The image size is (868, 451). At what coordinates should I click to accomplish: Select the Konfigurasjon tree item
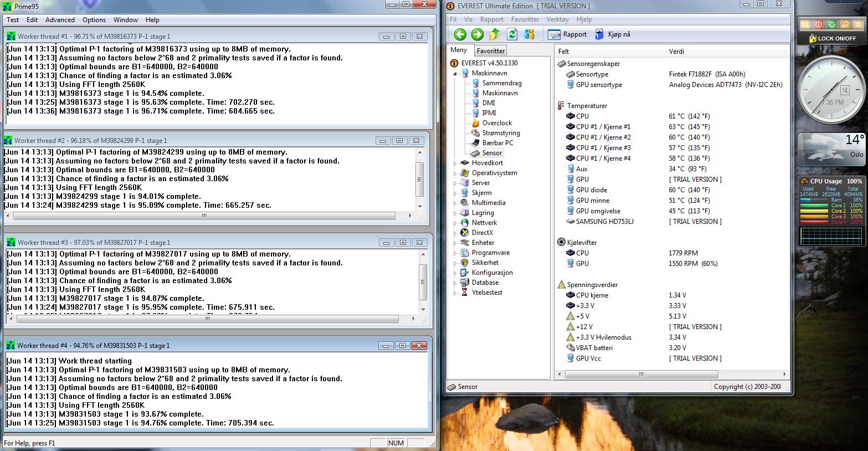pos(492,273)
